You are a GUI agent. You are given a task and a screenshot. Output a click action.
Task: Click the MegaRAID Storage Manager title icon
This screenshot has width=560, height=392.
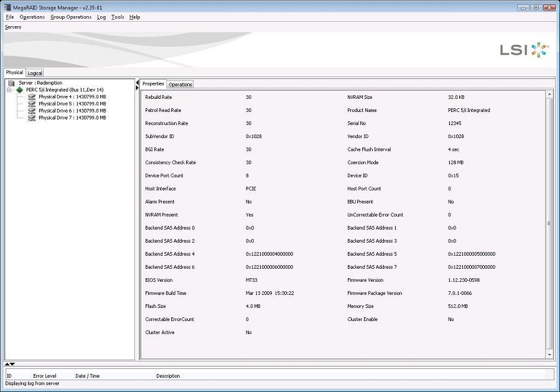click(x=7, y=7)
